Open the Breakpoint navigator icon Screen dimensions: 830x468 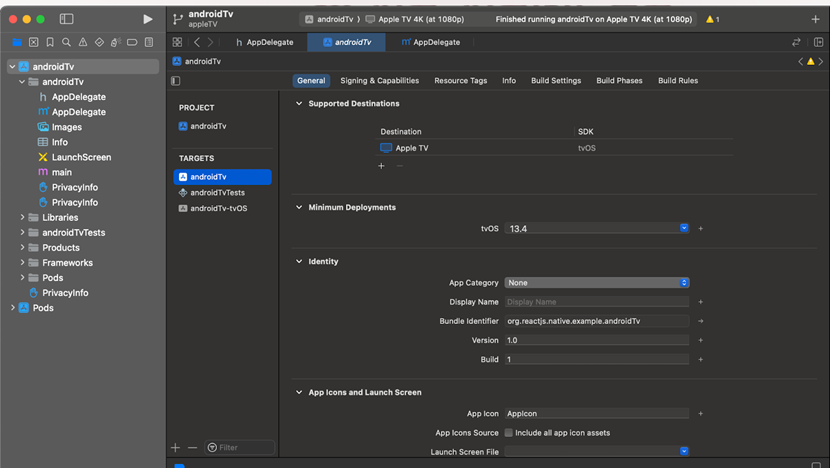coord(132,42)
